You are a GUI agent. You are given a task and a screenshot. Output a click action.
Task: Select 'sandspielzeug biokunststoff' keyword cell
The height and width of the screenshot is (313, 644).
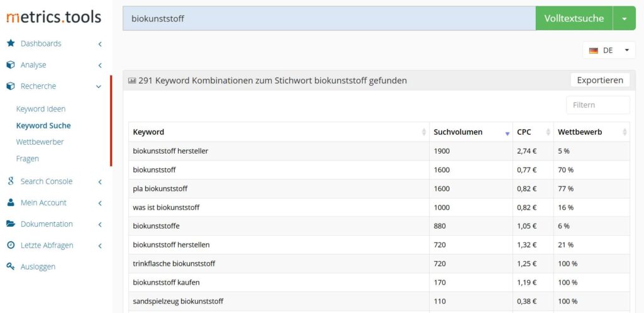pyautogui.click(x=279, y=302)
